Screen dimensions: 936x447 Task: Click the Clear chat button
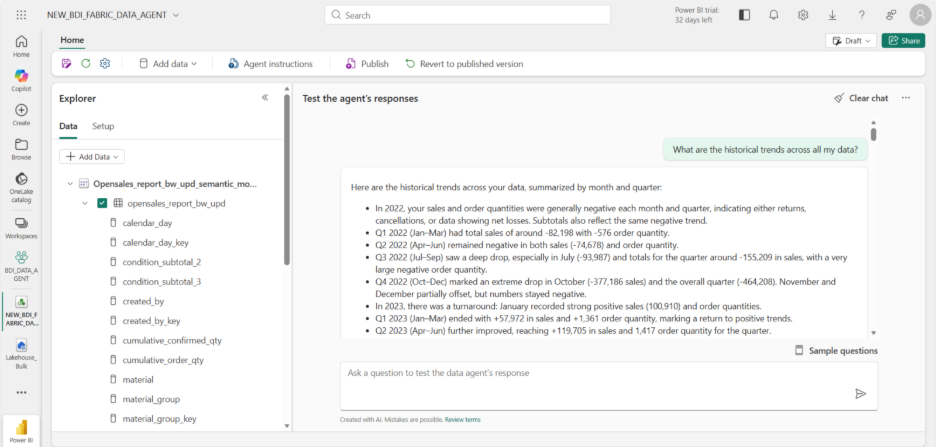point(860,98)
